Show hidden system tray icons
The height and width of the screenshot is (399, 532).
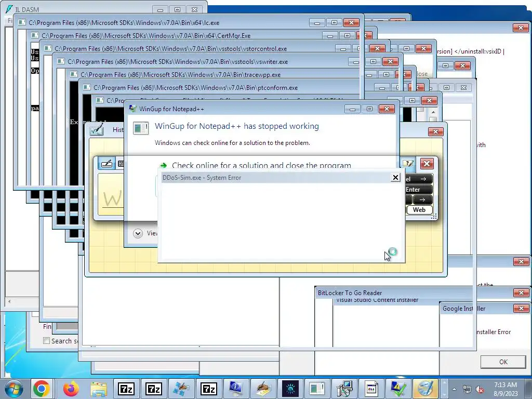click(454, 389)
